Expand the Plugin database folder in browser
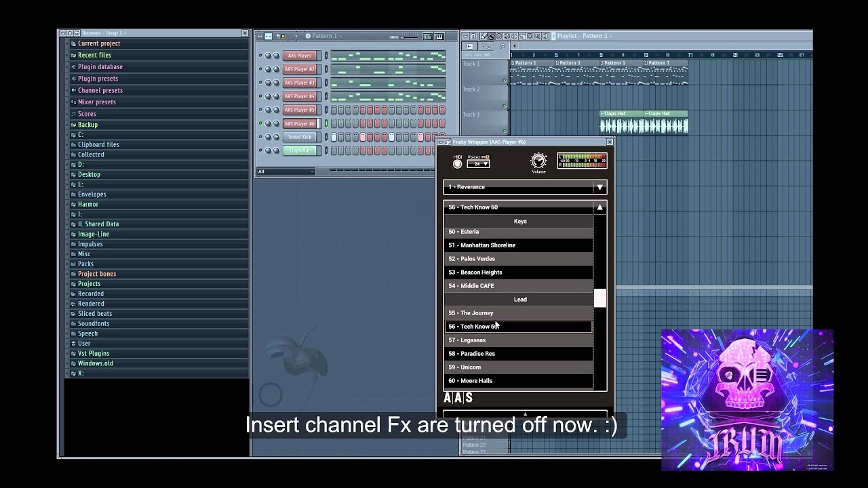Image resolution: width=868 pixels, height=488 pixels. coord(100,66)
